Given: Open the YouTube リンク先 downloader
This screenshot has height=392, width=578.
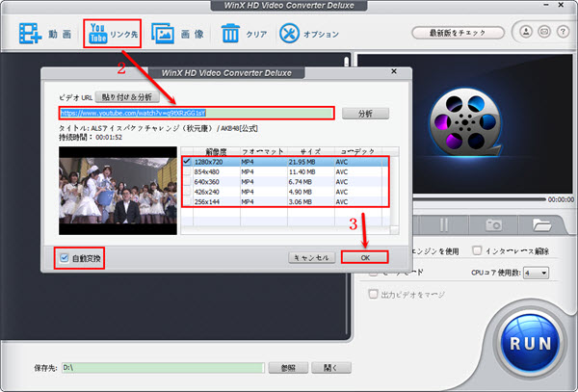Looking at the screenshot, I should [x=113, y=34].
